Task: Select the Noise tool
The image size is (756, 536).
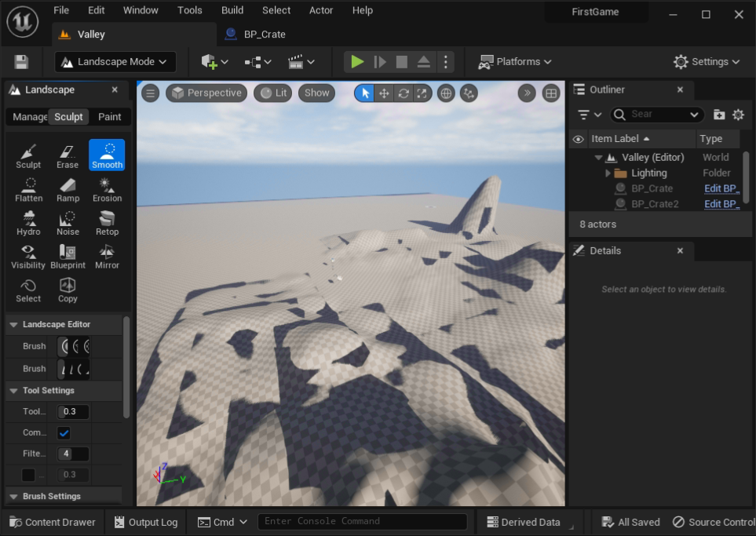Action: pos(68,223)
